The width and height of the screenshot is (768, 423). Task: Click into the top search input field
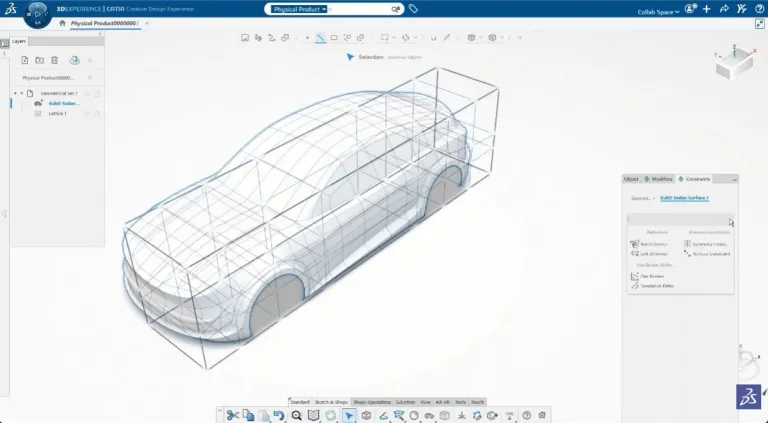tap(359, 9)
